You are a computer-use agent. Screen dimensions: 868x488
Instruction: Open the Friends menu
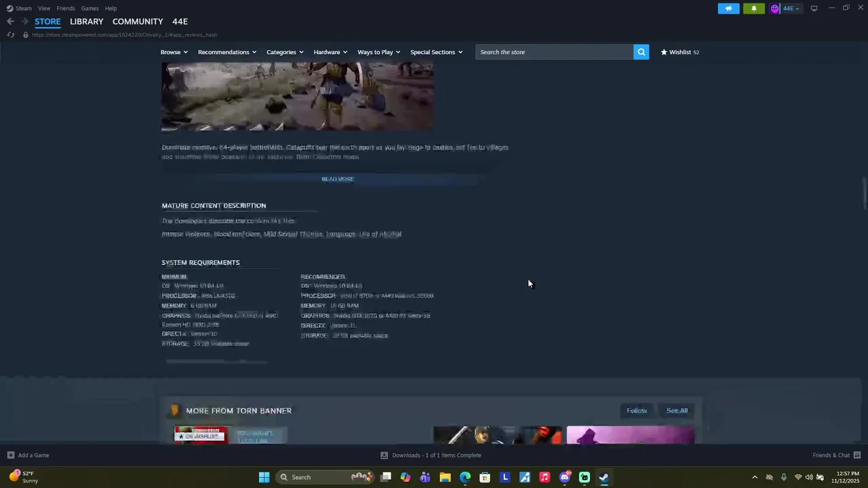click(x=66, y=8)
